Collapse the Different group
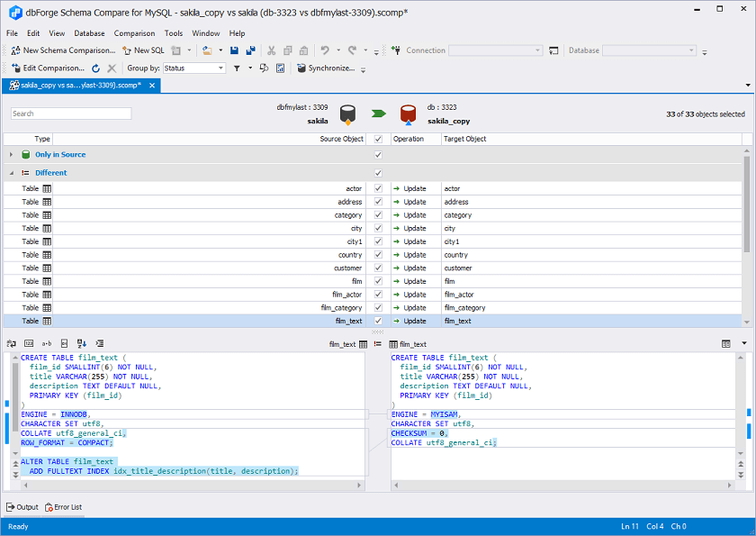 12,173
